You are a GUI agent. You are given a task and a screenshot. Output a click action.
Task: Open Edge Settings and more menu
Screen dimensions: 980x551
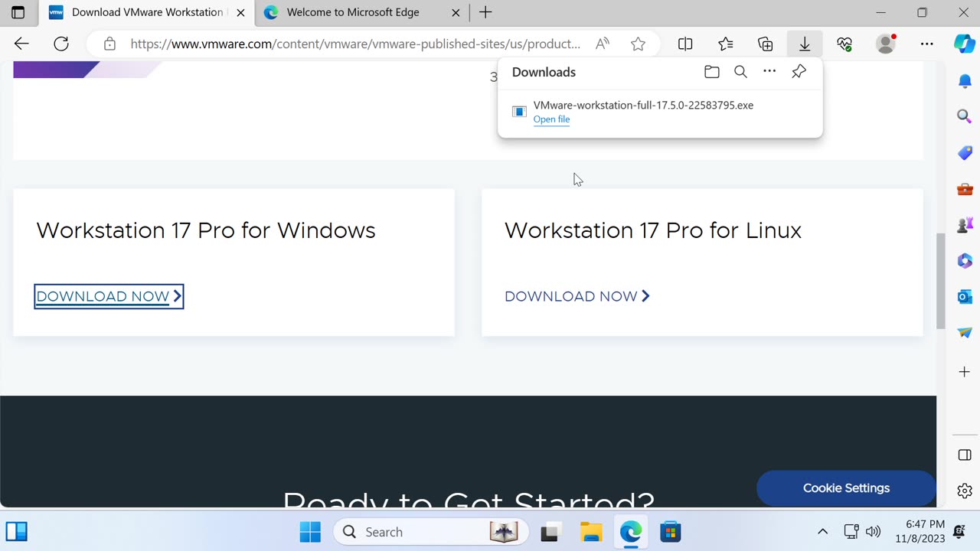(927, 44)
